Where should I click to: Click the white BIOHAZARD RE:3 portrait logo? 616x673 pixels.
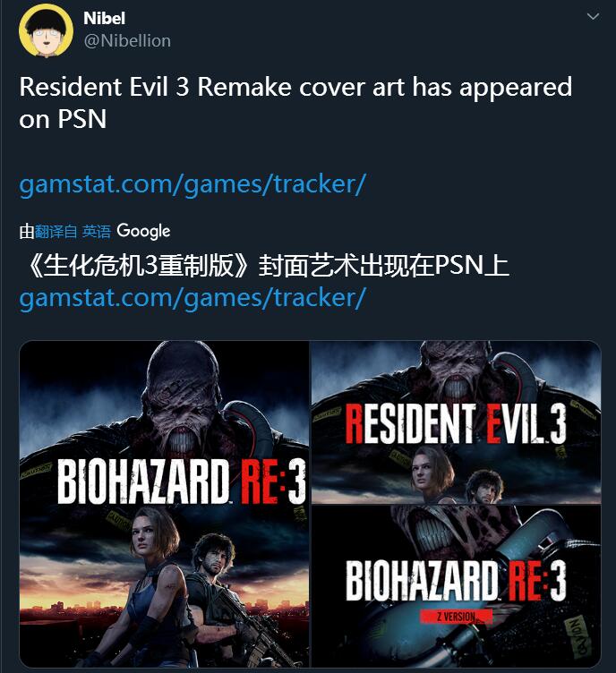coord(181,481)
